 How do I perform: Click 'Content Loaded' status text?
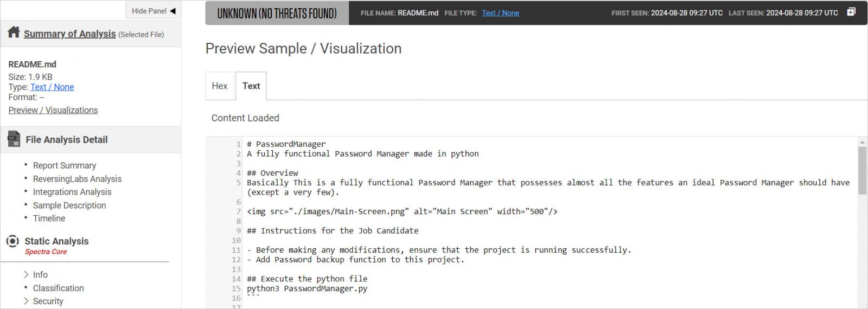coord(245,118)
